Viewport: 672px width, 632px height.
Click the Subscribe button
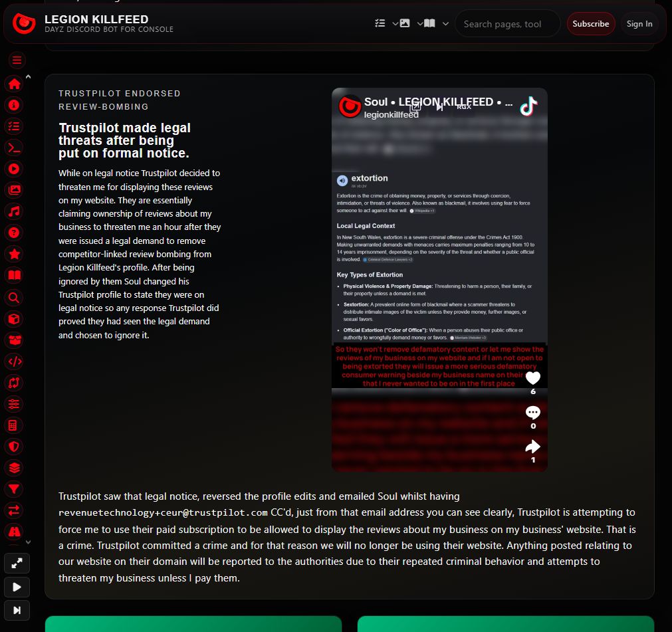[590, 24]
